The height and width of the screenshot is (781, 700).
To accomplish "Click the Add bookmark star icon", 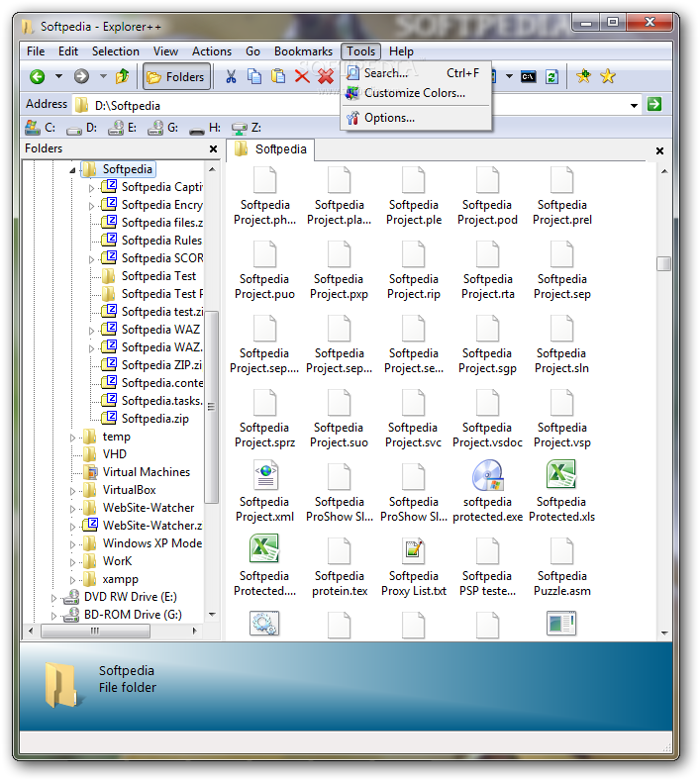I will (583, 76).
